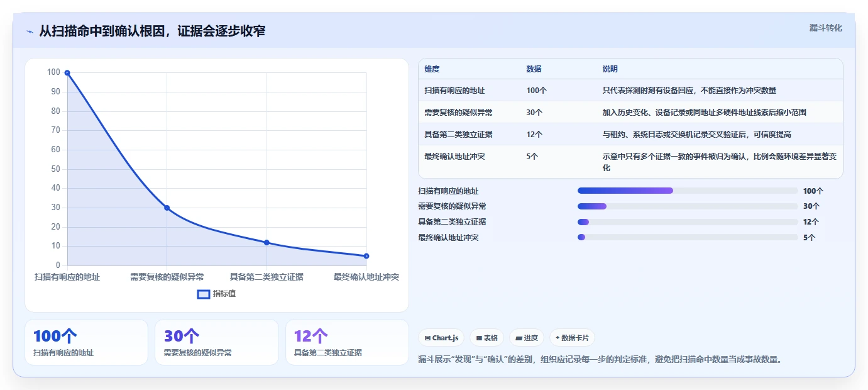Click description starting 示意中只有多个证据一致
The image size is (868, 390).
pyautogui.click(x=719, y=162)
